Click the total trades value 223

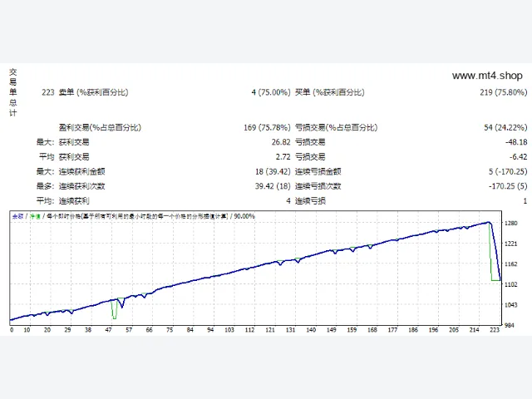click(x=48, y=92)
